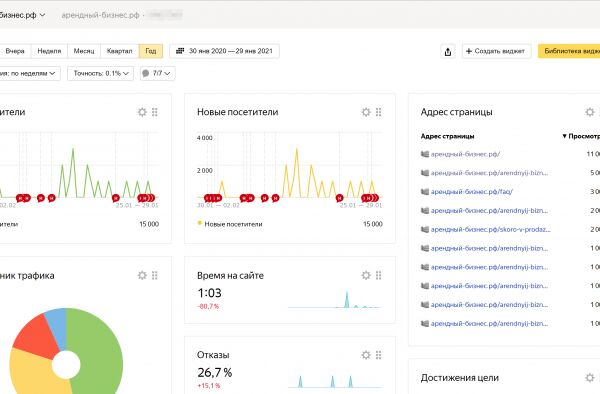Screen dimensions: 600x394
Task: Sort by Просмотры column header
Action: [x=581, y=136]
